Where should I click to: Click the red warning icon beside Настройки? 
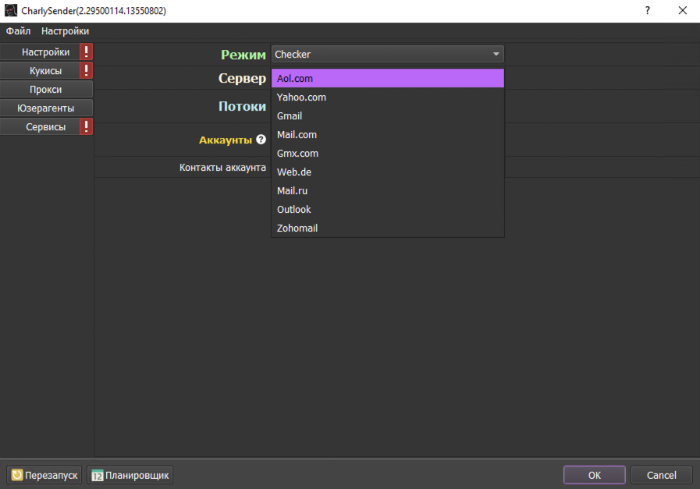click(x=86, y=52)
